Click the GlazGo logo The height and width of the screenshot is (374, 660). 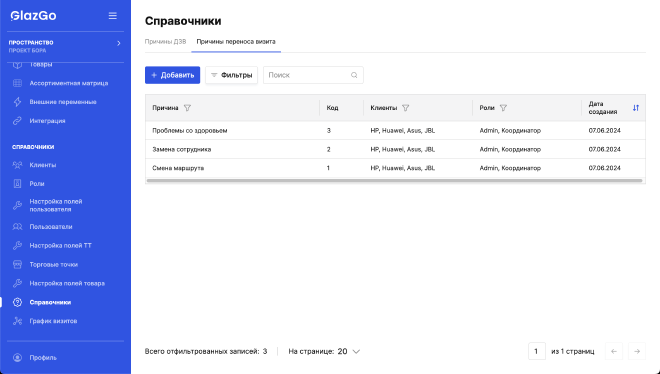tap(33, 16)
